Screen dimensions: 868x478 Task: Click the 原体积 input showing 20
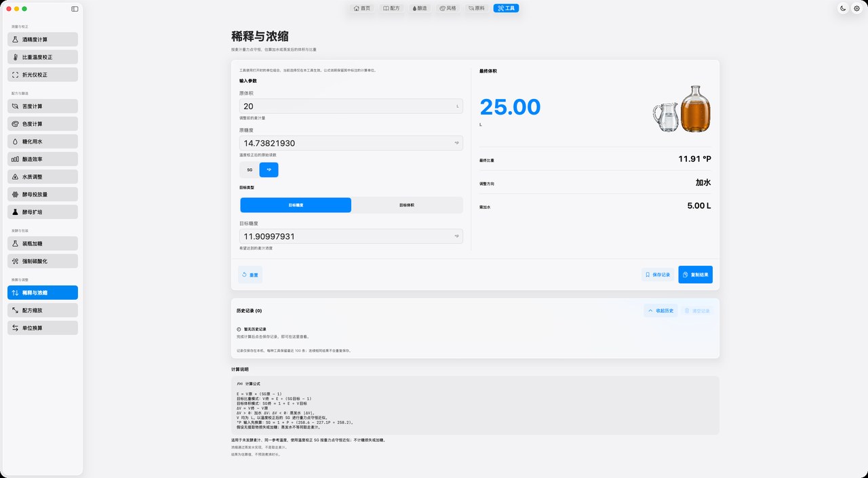351,106
